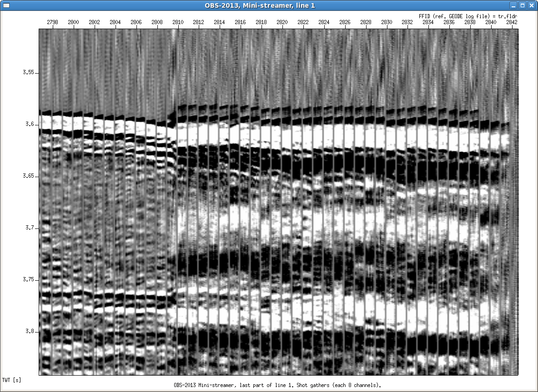The width and height of the screenshot is (538, 392).
Task: Open the window menu icon in title bar
Action: [x=6, y=5]
